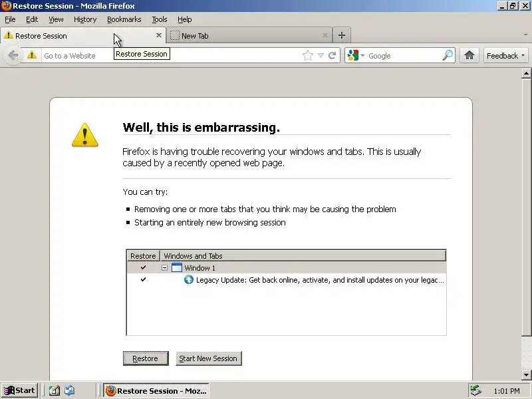This screenshot has height=399, width=532.
Task: Open the second quick launch icon in taskbar
Action: (69, 390)
